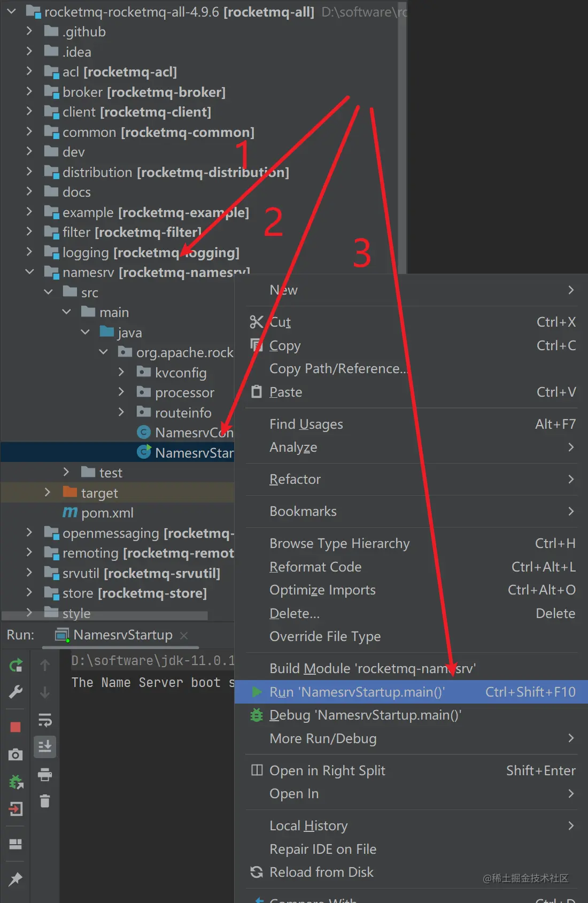588x903 pixels.
Task: Select Repair IDE on File
Action: pos(412,849)
